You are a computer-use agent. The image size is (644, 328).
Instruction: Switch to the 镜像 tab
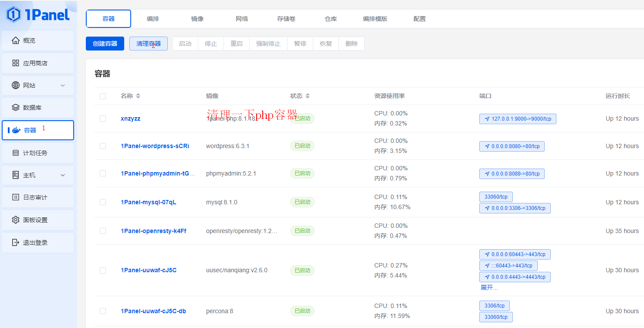[x=197, y=19]
